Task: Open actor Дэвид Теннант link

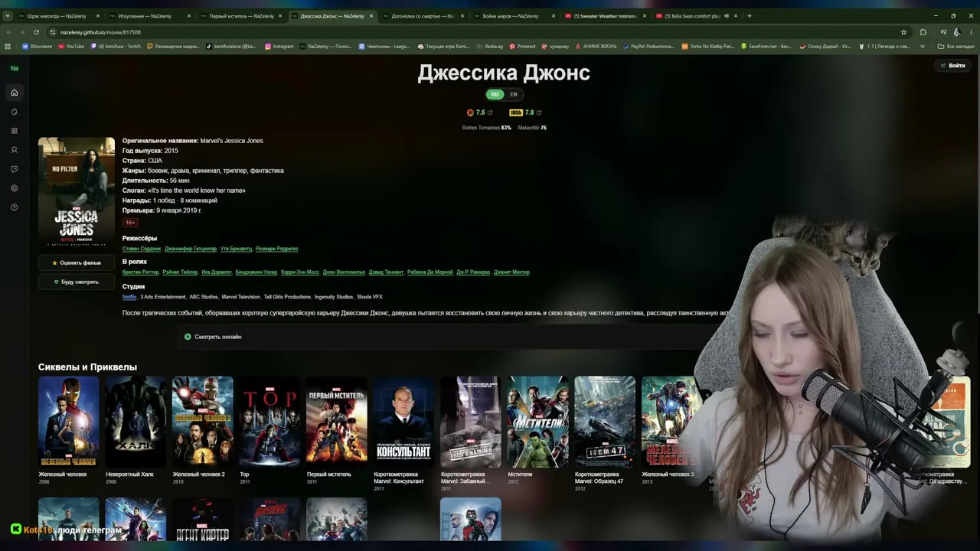Action: [x=386, y=272]
